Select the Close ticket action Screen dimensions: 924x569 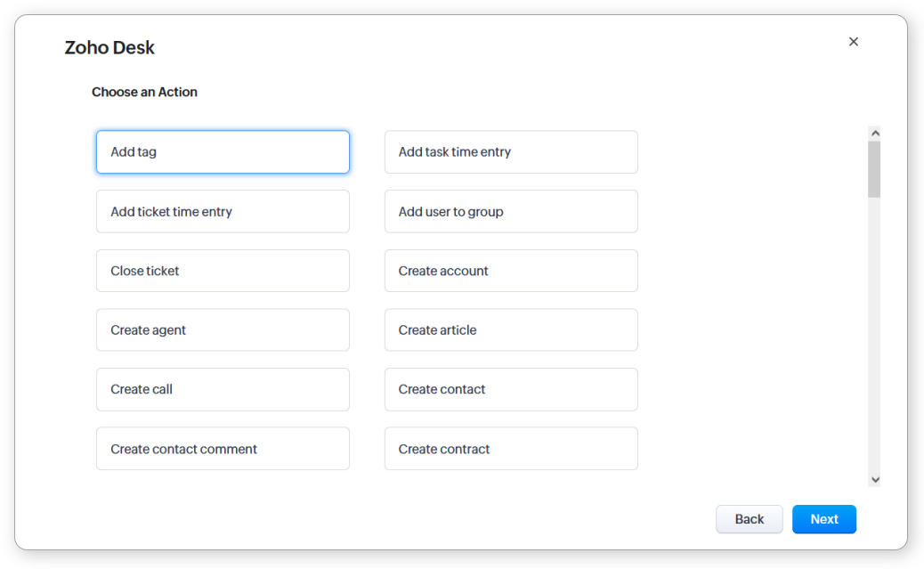(x=223, y=271)
